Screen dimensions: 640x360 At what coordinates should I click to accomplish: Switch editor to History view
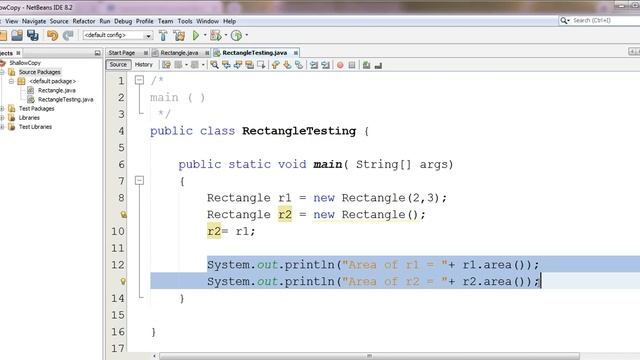coord(144,64)
